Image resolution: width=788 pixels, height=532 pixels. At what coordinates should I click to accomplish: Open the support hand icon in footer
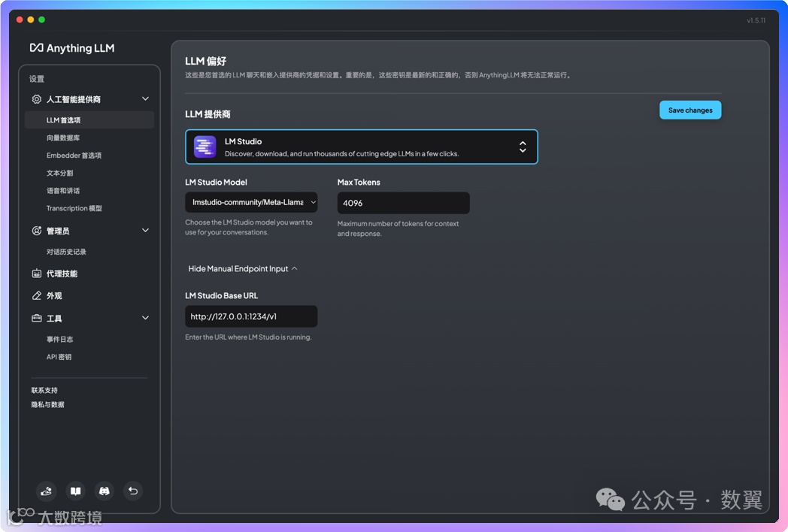(46, 491)
